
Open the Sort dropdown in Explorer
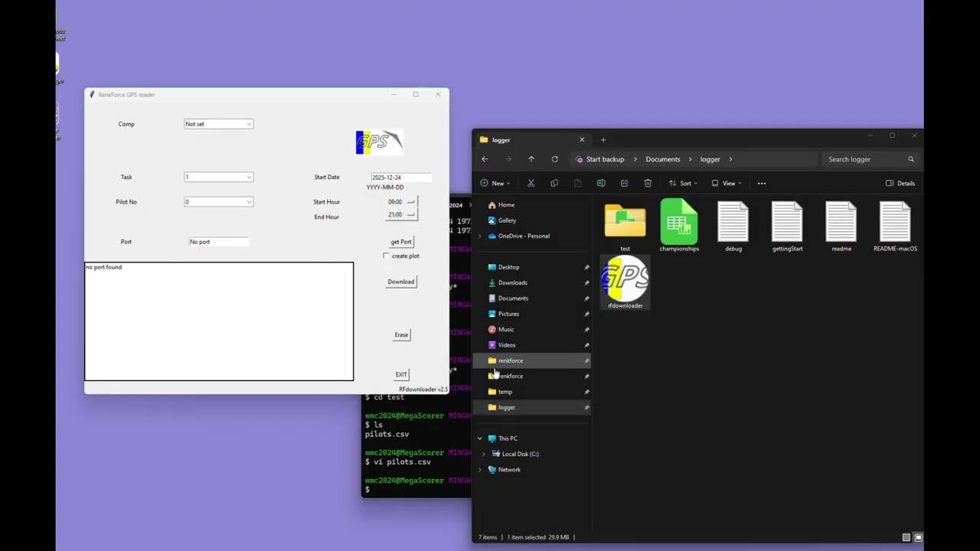click(683, 183)
